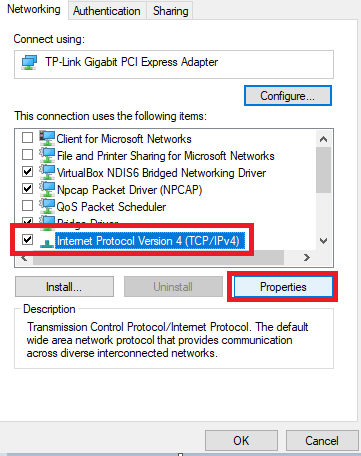This screenshot has height=456, width=361.
Task: Enable Client for Microsoft Networks checkbox
Action: tap(27, 138)
